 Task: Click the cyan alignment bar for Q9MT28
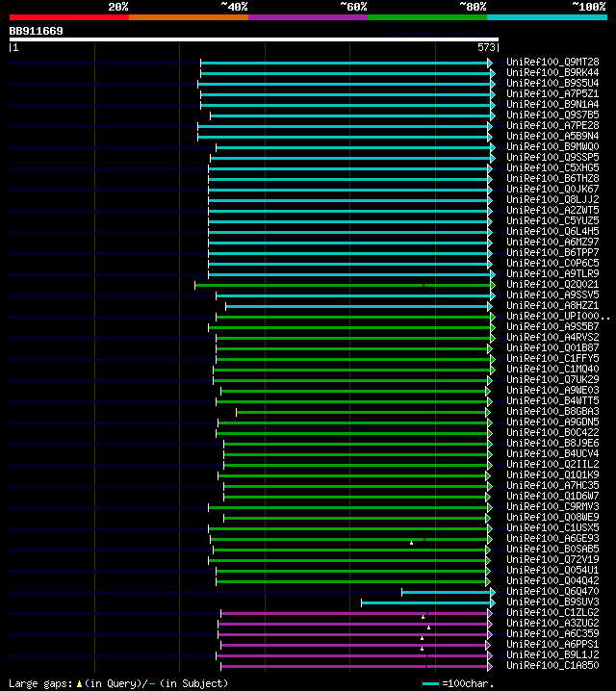[344, 63]
